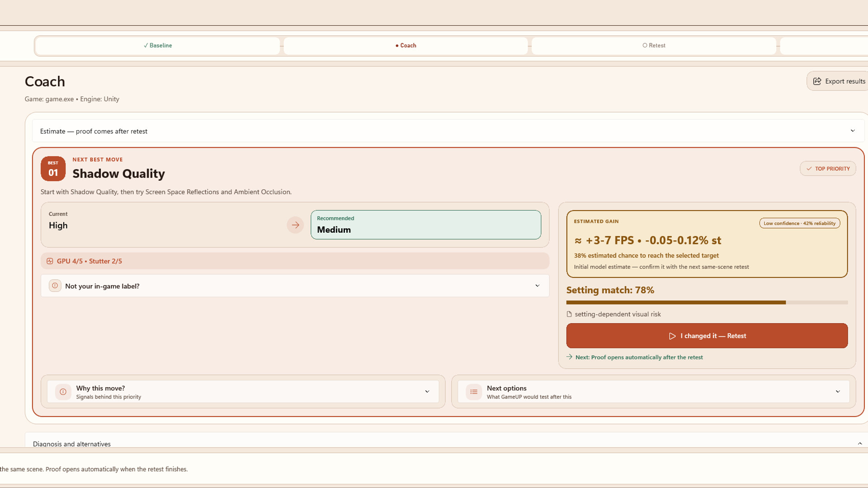Click the info icon in Why this move
The image size is (868, 488).
[63, 392]
